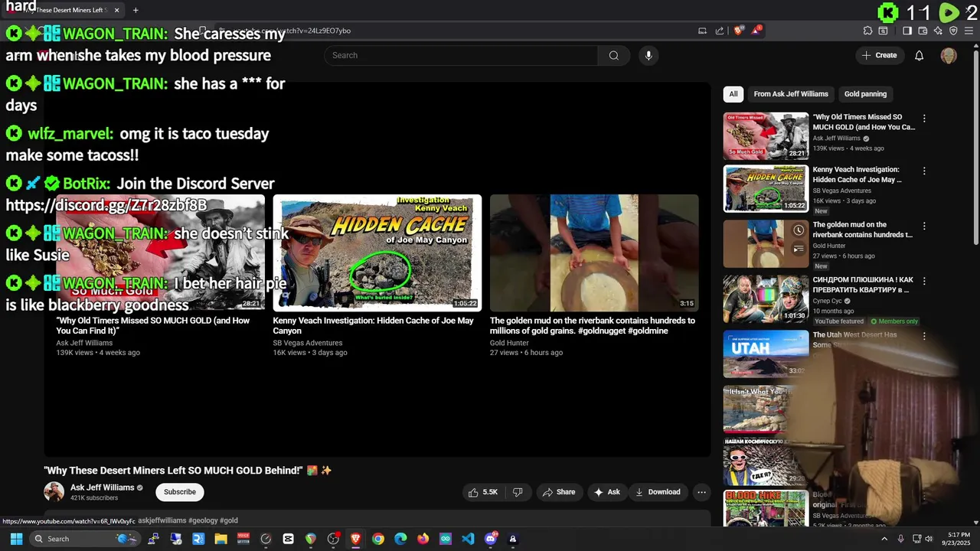
Task: Open Brave Rewards triangle icon
Action: [x=756, y=31]
